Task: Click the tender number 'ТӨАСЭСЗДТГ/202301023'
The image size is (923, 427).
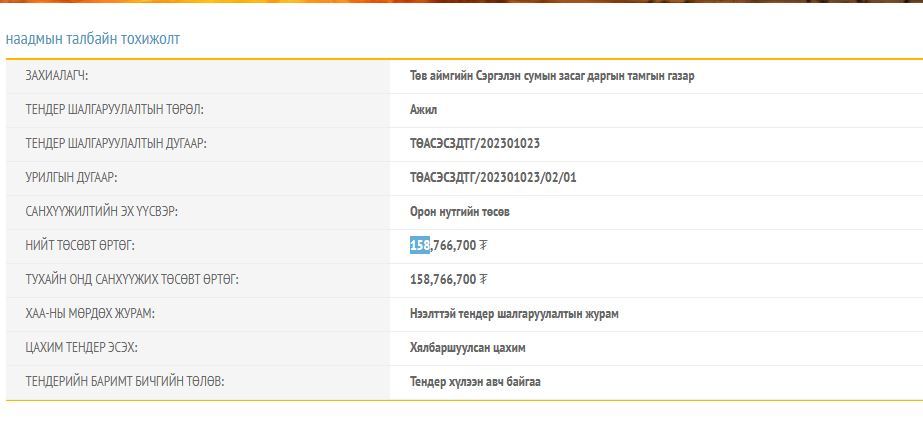Action: coord(475,144)
